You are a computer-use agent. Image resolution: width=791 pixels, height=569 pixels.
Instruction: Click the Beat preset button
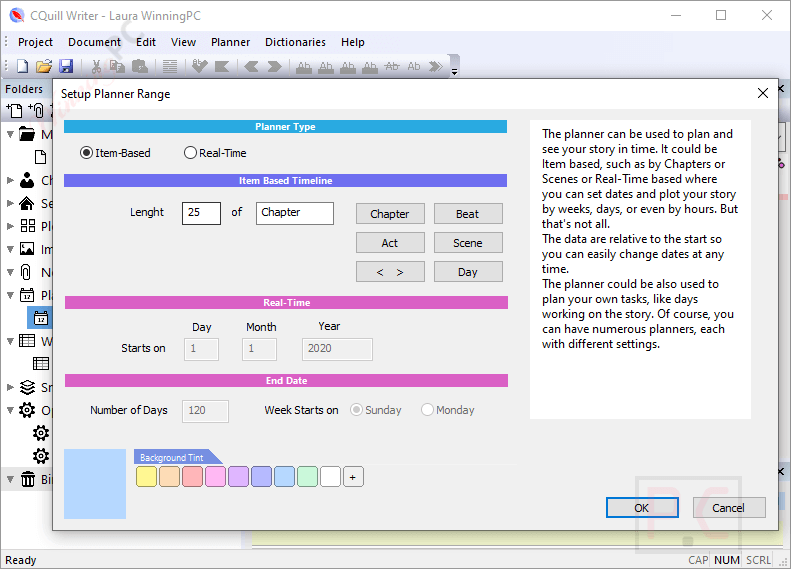tap(468, 214)
